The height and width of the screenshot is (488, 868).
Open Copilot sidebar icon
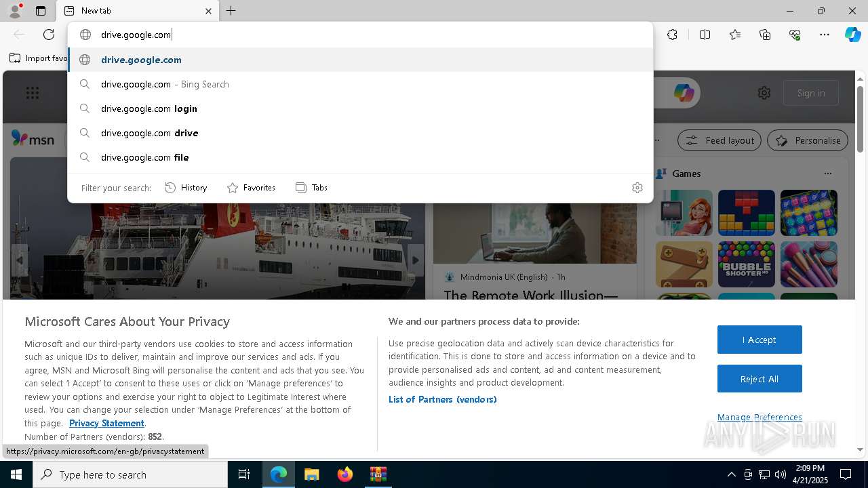click(x=852, y=35)
